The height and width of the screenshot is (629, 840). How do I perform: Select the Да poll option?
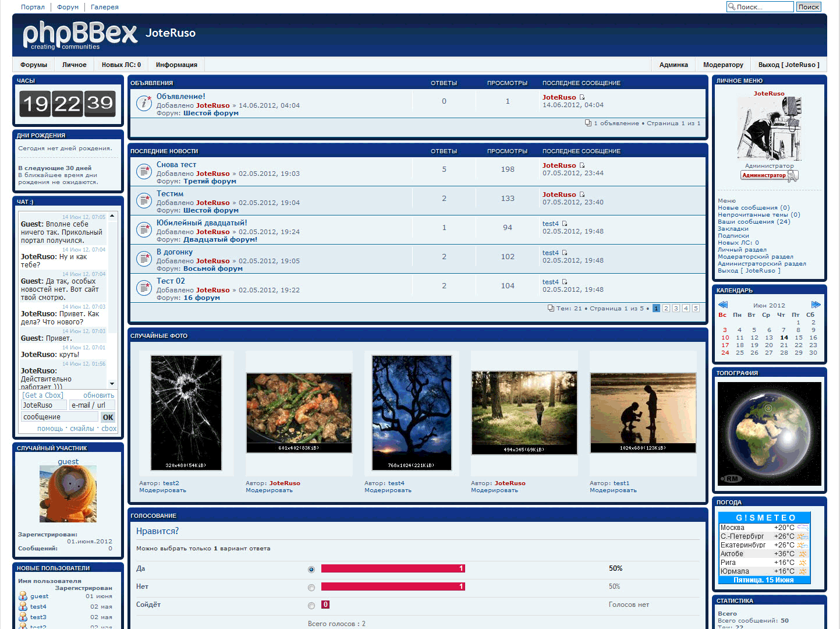coord(311,570)
